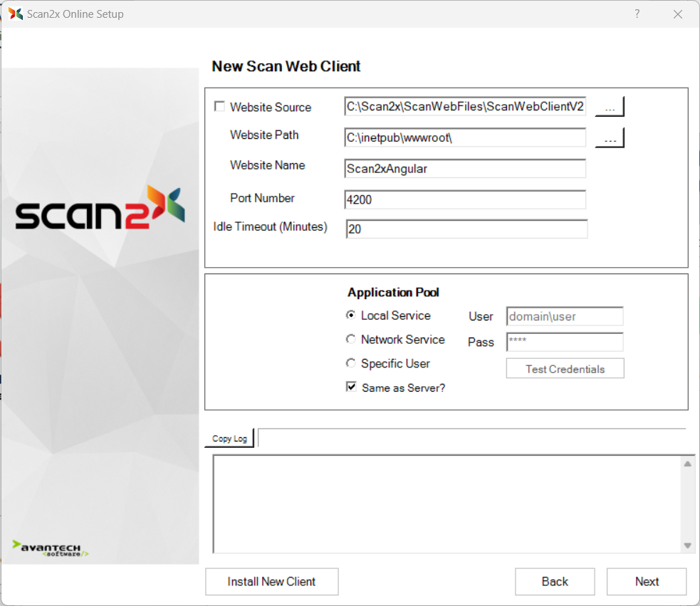Focus the Idle Timeout minutes field
The height and width of the screenshot is (606, 700).
tap(466, 229)
